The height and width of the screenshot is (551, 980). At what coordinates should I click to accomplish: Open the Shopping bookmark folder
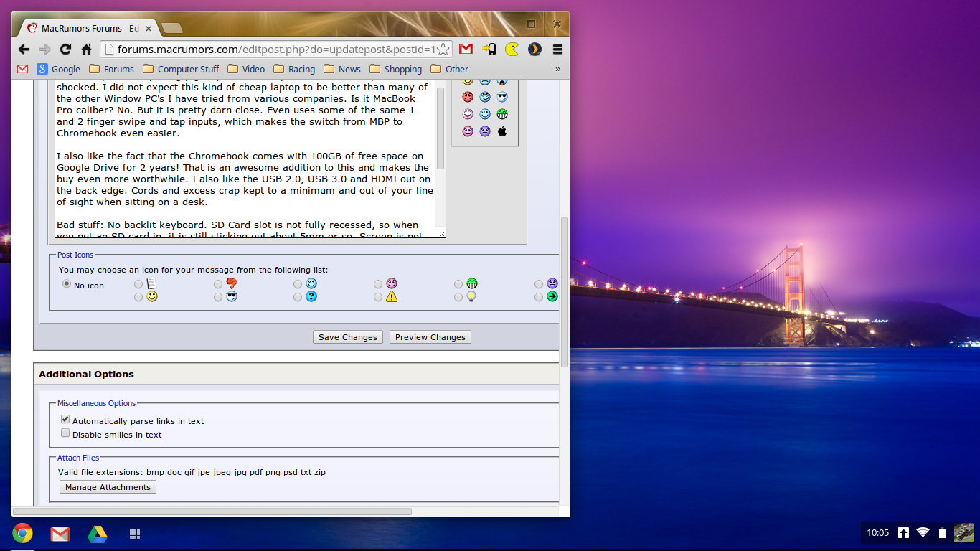pos(396,69)
